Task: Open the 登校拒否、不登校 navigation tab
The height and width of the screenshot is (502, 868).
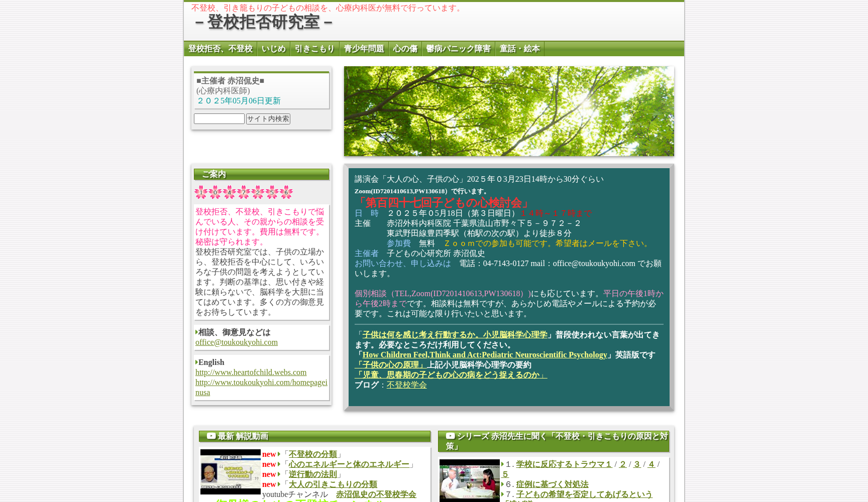Action: point(221,49)
